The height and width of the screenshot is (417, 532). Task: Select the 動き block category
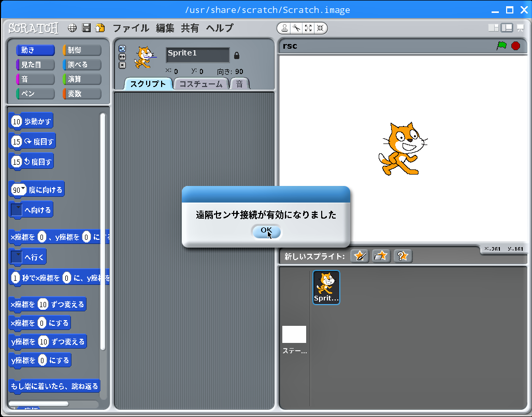pyautogui.click(x=35, y=50)
